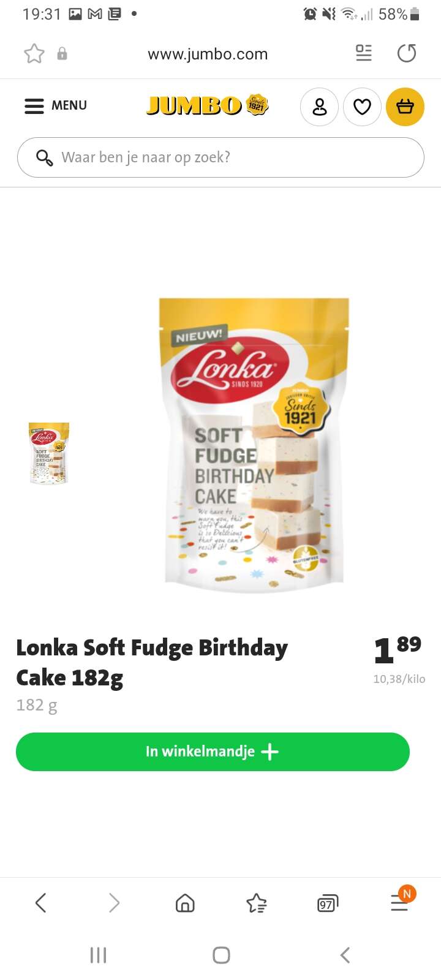The height and width of the screenshot is (980, 441).
Task: Add product with 'In winkelmandje' button
Action: 213,752
